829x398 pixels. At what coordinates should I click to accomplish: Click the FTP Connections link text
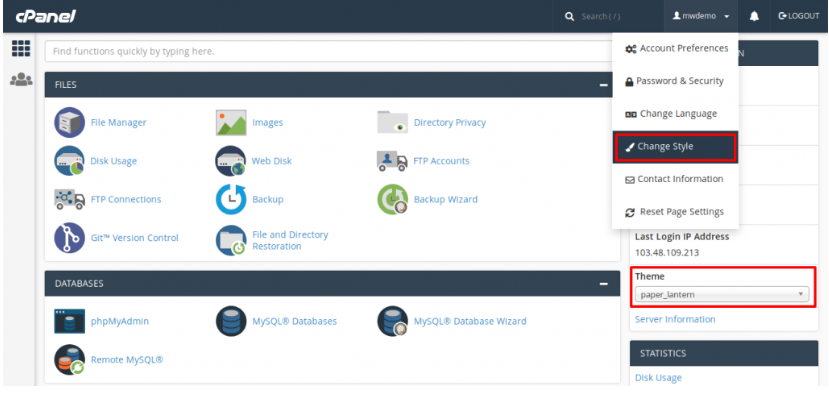point(126,199)
